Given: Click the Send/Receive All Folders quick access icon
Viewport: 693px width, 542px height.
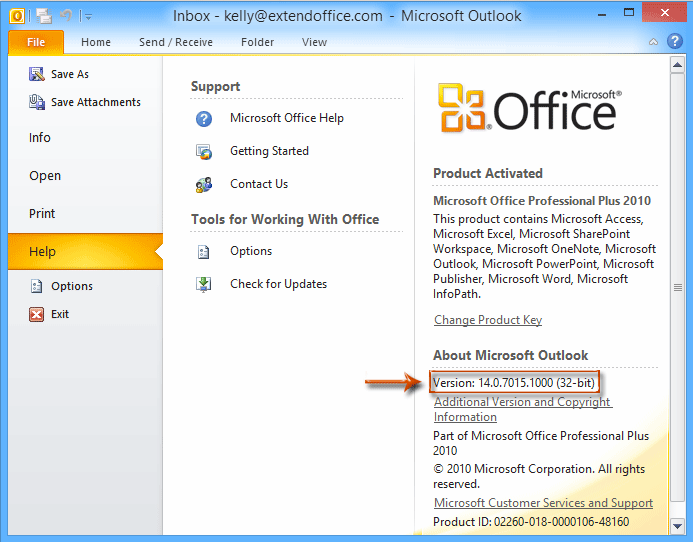Looking at the screenshot, I should pos(44,16).
